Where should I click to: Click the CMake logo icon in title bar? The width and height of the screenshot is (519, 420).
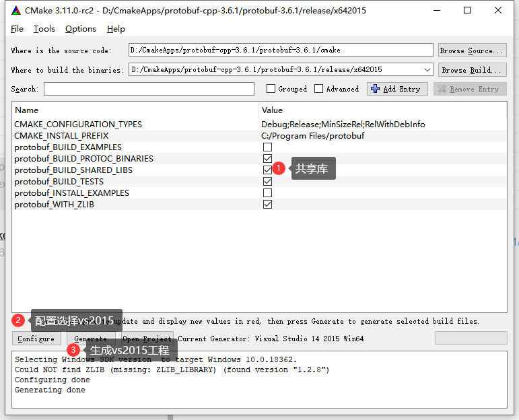16,11
